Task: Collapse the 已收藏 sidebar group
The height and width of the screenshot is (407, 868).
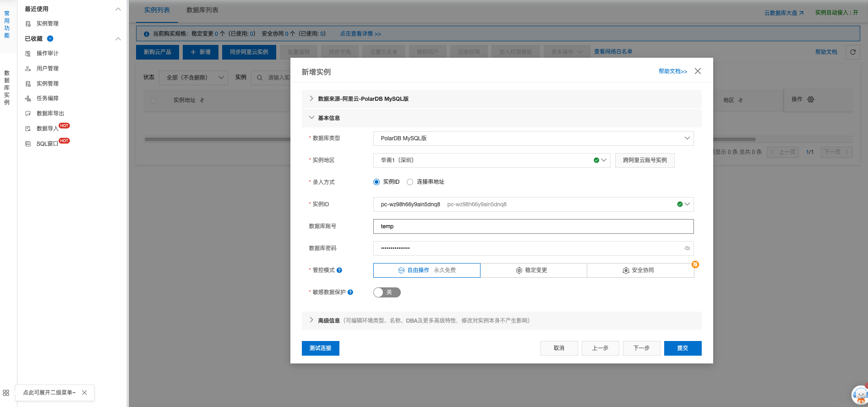Action: point(118,39)
